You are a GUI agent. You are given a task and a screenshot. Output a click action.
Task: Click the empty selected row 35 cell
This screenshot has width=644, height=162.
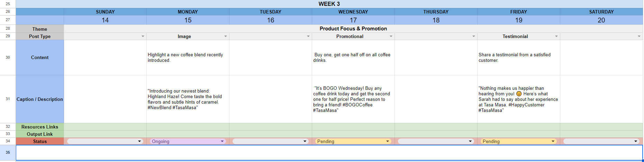(x=329, y=153)
